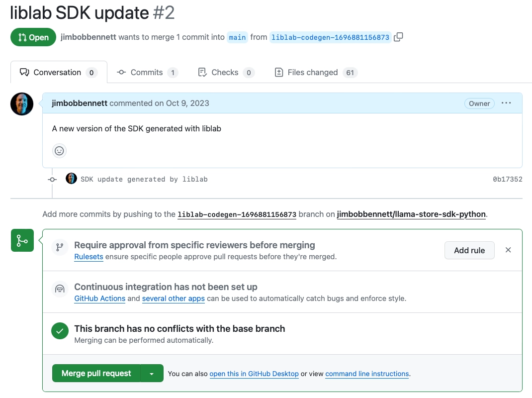
Task: Open commit 0b17352
Action: (507, 179)
